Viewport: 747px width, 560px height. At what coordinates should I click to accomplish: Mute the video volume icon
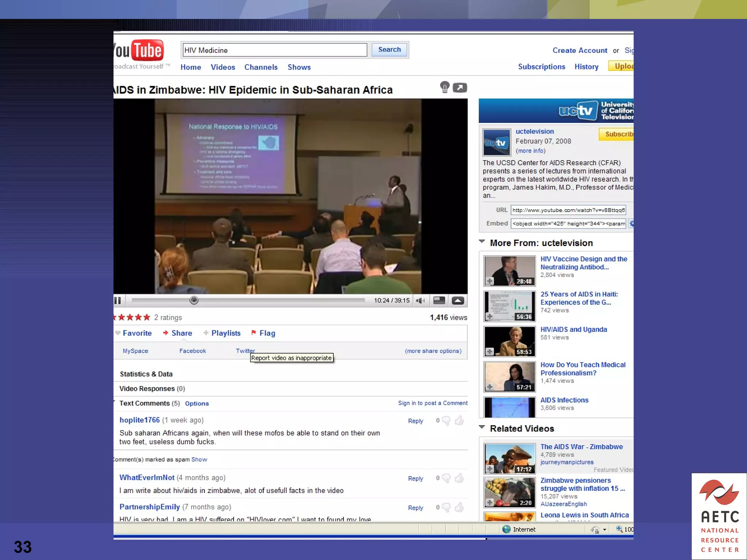coord(420,300)
